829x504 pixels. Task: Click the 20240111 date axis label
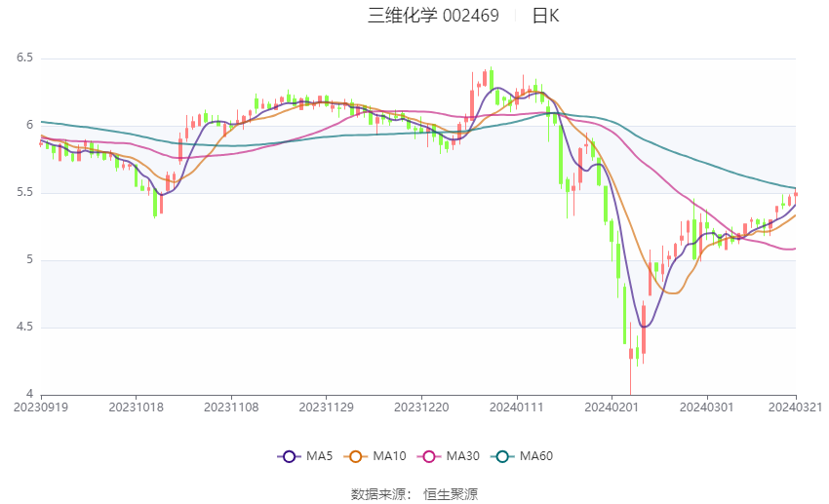pyautogui.click(x=517, y=407)
